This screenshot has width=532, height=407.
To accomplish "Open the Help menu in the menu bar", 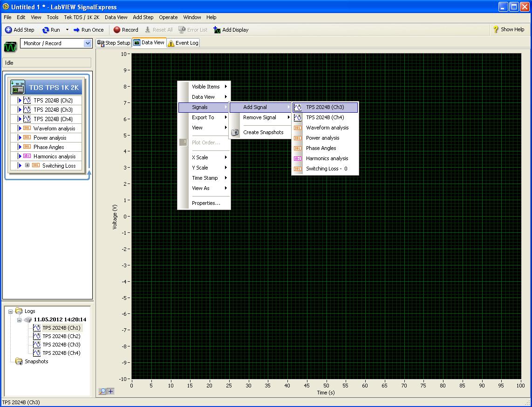I will pyautogui.click(x=211, y=17).
